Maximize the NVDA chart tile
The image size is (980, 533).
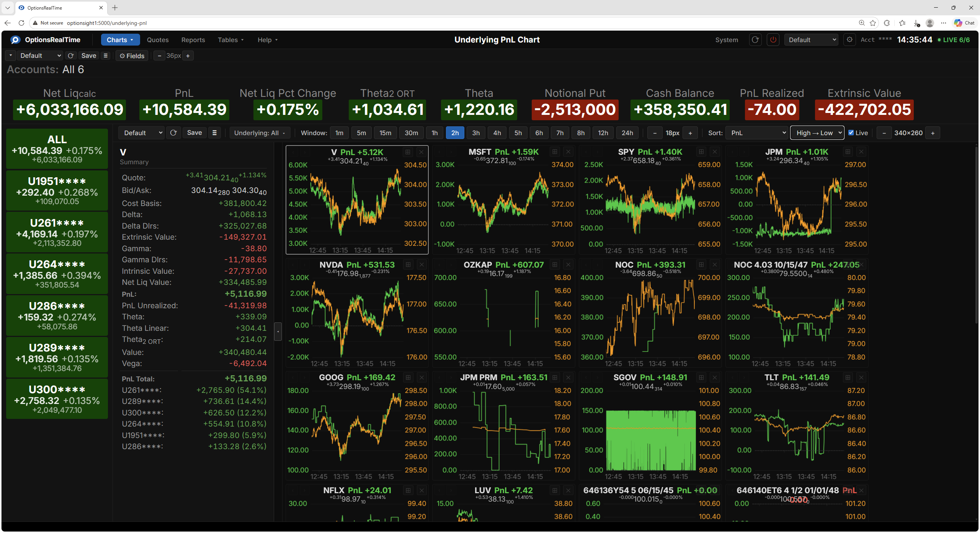click(x=408, y=265)
